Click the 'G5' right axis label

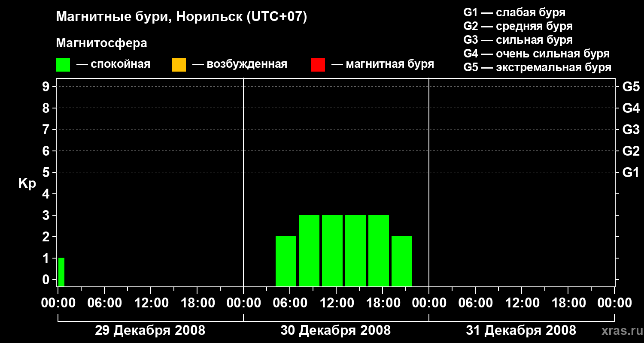[631, 87]
